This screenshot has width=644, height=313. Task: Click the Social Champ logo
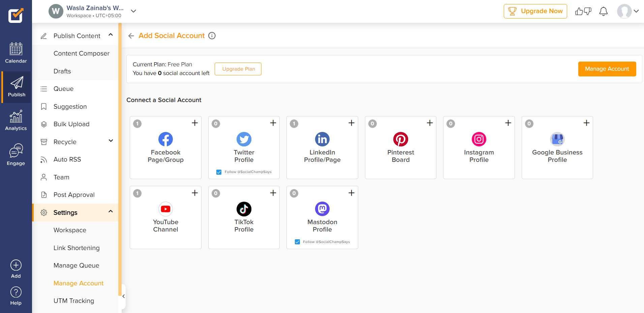pos(16,15)
